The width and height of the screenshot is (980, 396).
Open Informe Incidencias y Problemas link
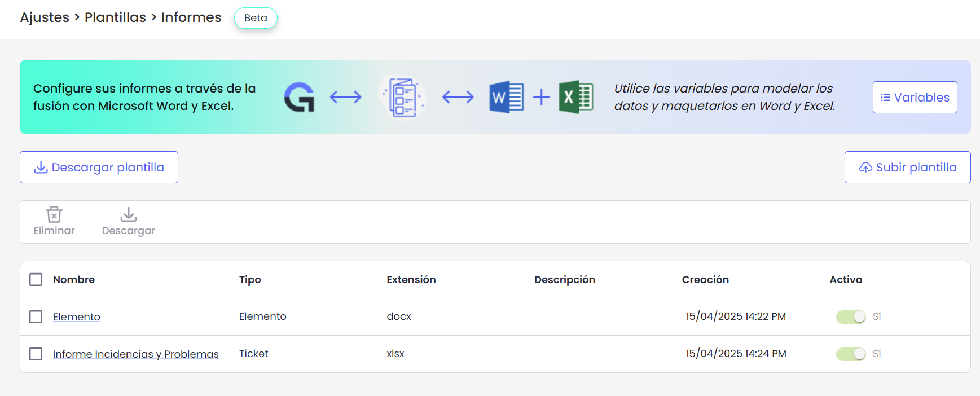click(135, 354)
